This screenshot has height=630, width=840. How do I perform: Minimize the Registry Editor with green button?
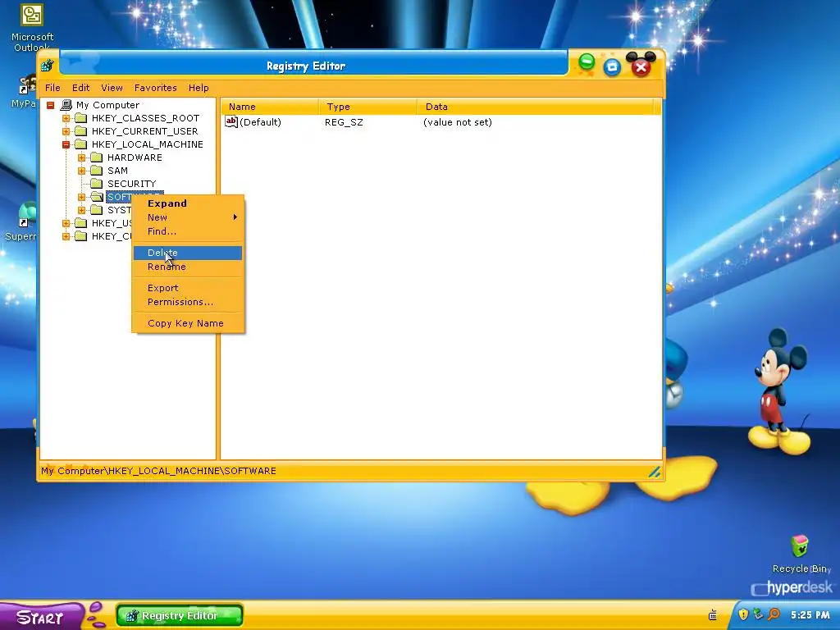click(587, 62)
